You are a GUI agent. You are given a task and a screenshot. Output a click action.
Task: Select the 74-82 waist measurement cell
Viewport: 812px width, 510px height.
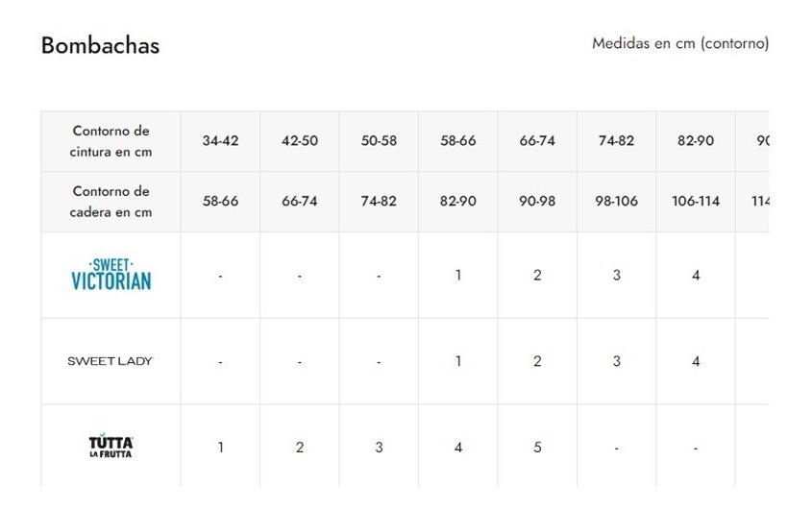click(x=616, y=141)
